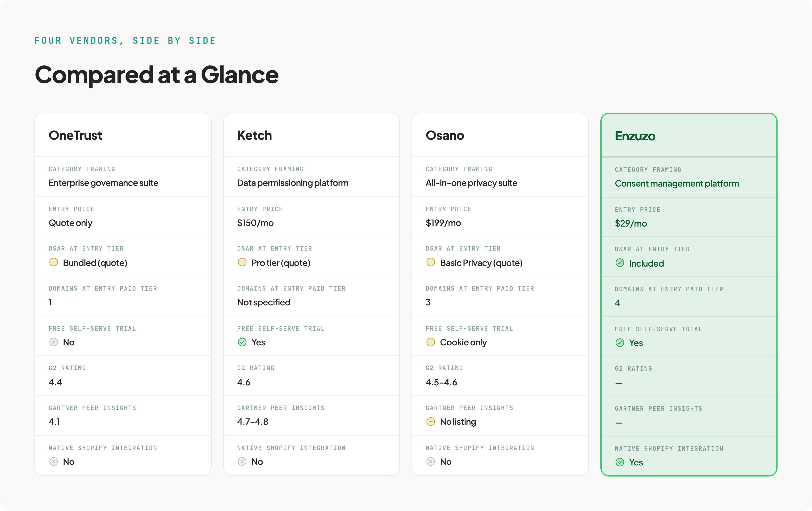This screenshot has height=511, width=812.
Task: Click Data permissioning platform in Ketch card
Action: click(x=293, y=183)
